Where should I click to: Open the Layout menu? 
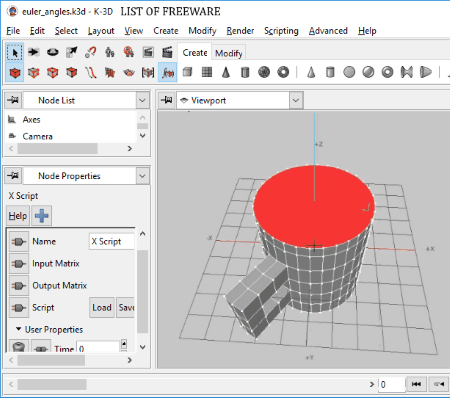tap(101, 31)
